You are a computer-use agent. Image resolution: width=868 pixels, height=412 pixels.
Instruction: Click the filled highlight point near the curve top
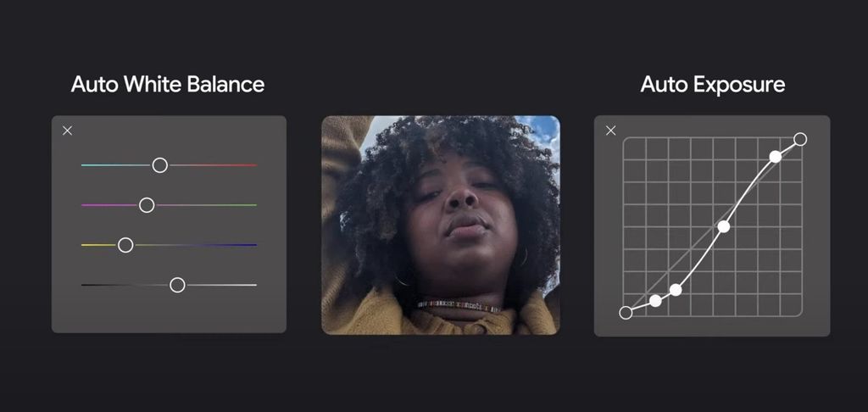point(775,156)
